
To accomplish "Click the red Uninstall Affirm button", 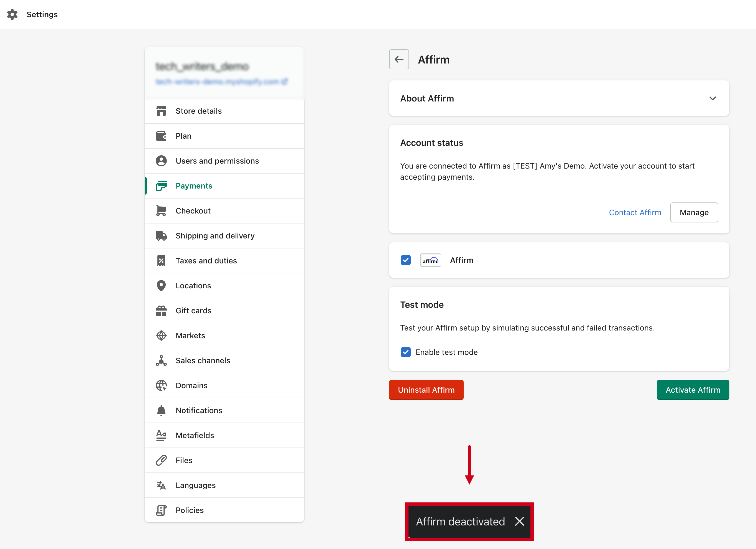I will point(426,390).
